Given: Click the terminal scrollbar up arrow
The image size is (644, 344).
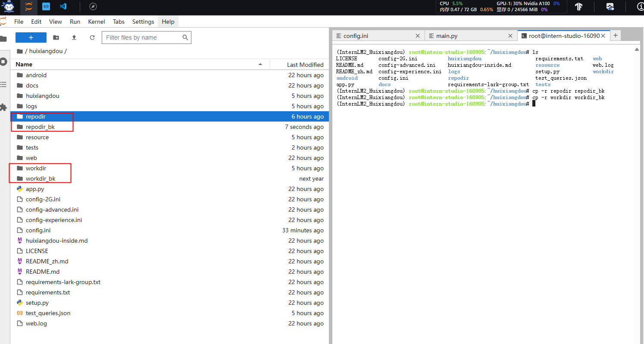Looking at the screenshot, I should [637, 50].
